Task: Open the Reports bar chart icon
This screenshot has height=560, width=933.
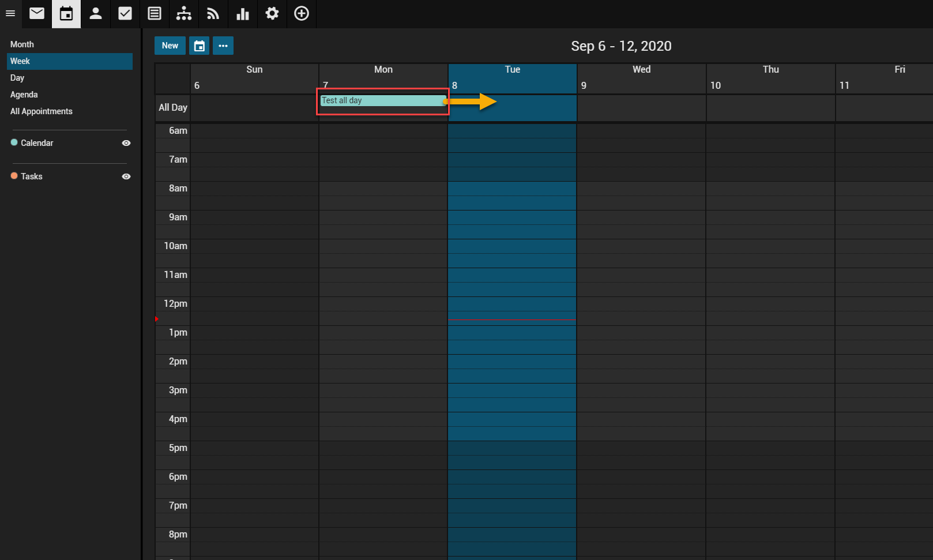Action: [243, 13]
